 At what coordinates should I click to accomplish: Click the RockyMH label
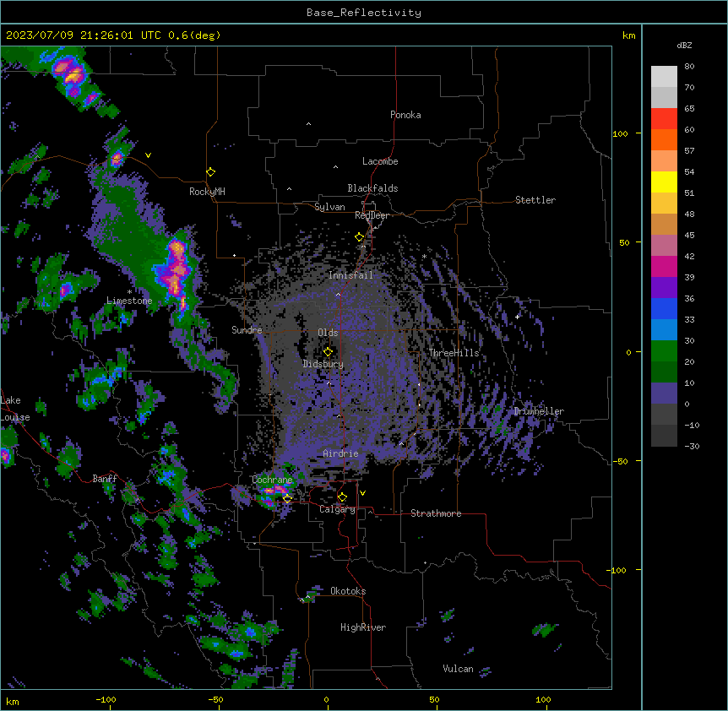207,192
